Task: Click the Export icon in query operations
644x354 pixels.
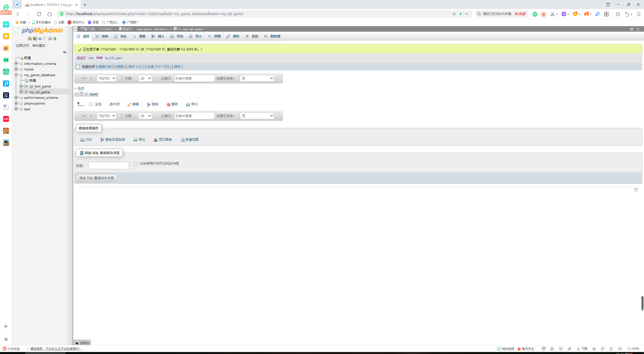Action: (x=135, y=140)
